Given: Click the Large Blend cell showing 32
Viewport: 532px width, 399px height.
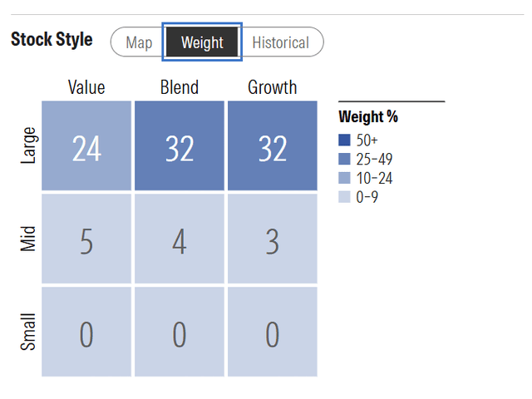Looking at the screenshot, I should click(179, 146).
